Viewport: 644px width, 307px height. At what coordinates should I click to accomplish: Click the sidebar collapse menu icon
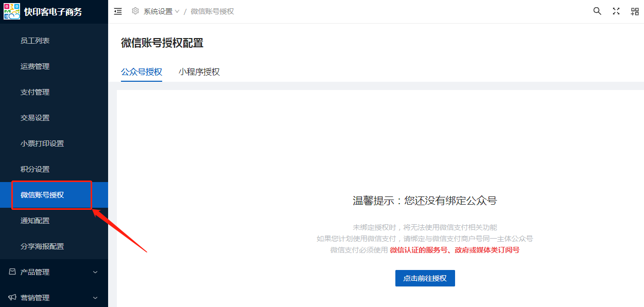tap(118, 11)
